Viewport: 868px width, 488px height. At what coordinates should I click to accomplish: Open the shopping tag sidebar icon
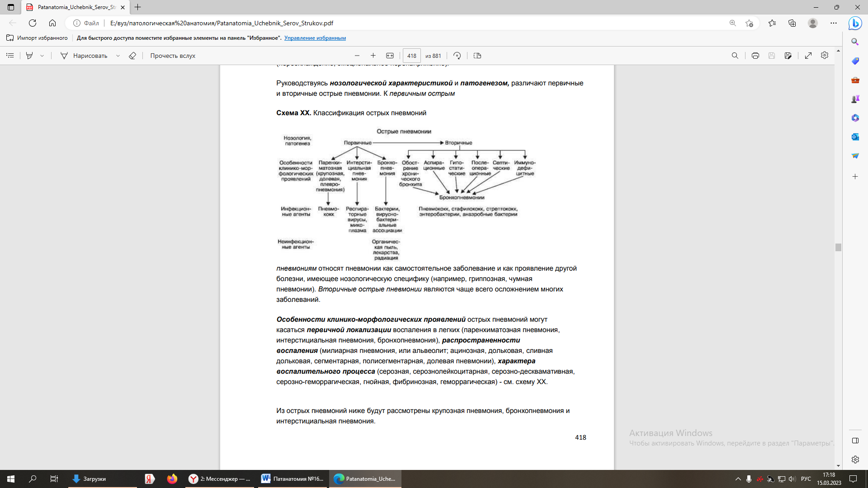coord(855,61)
